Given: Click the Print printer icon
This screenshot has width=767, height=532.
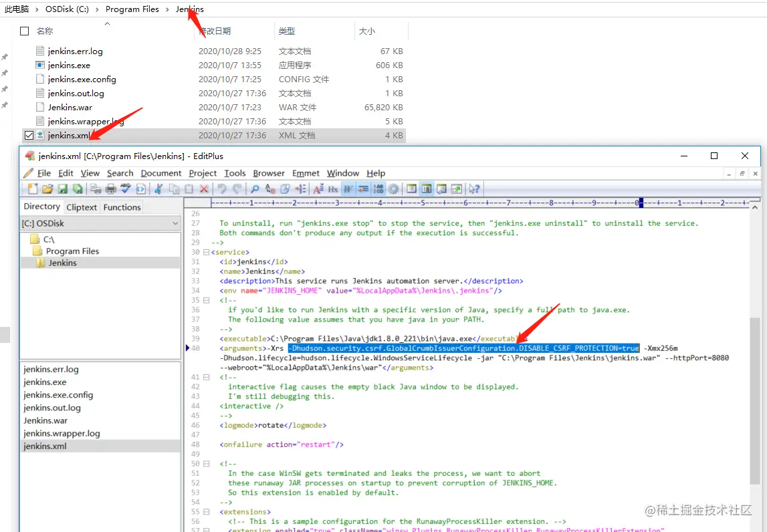Looking at the screenshot, I should pos(111,188).
